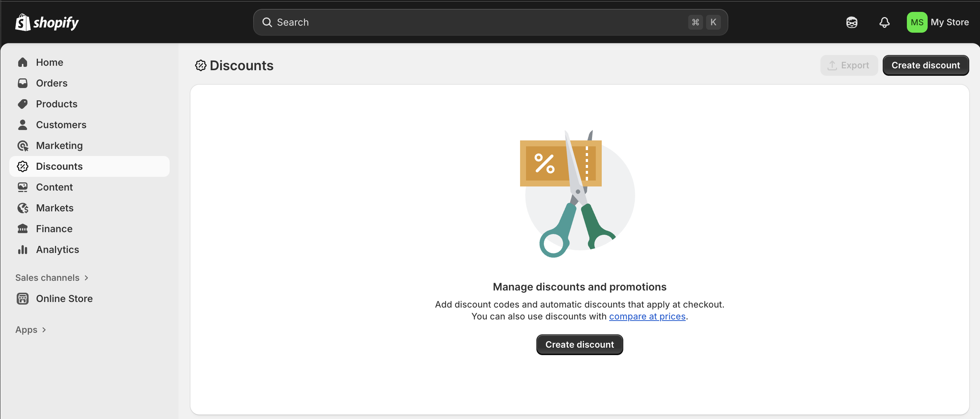Click the Shopify logo
The height and width of the screenshot is (419, 980).
point(46,22)
